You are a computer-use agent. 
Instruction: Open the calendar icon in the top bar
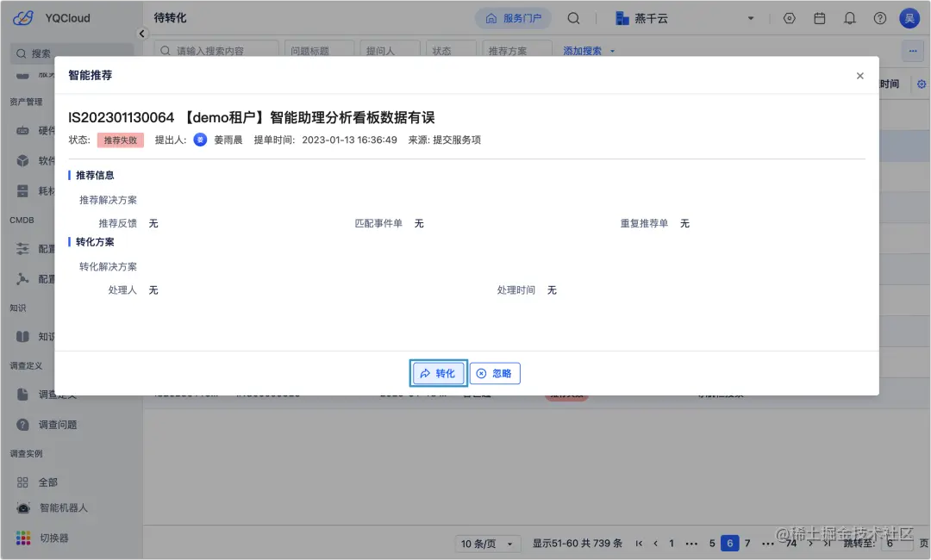click(x=820, y=17)
